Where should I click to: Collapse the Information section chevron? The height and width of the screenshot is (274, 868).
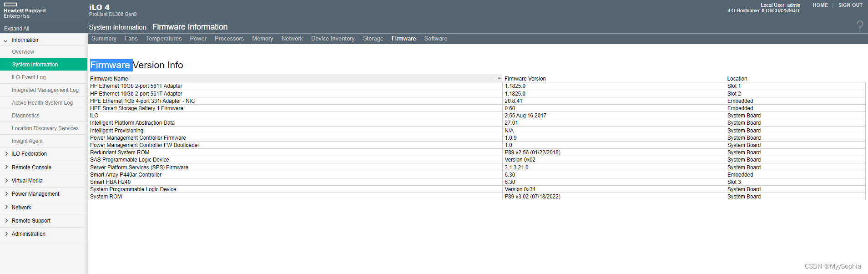tap(5, 41)
